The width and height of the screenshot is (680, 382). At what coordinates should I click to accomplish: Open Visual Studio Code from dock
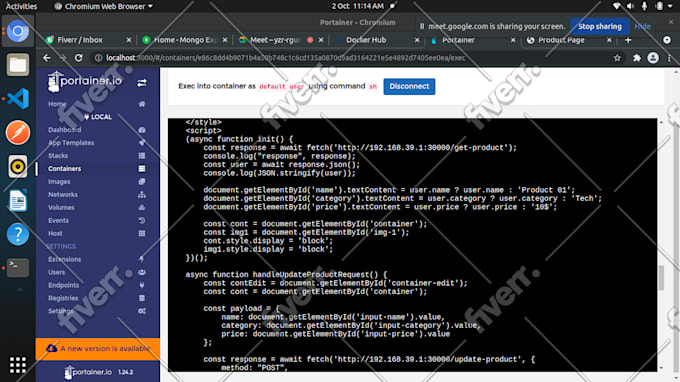pyautogui.click(x=18, y=99)
